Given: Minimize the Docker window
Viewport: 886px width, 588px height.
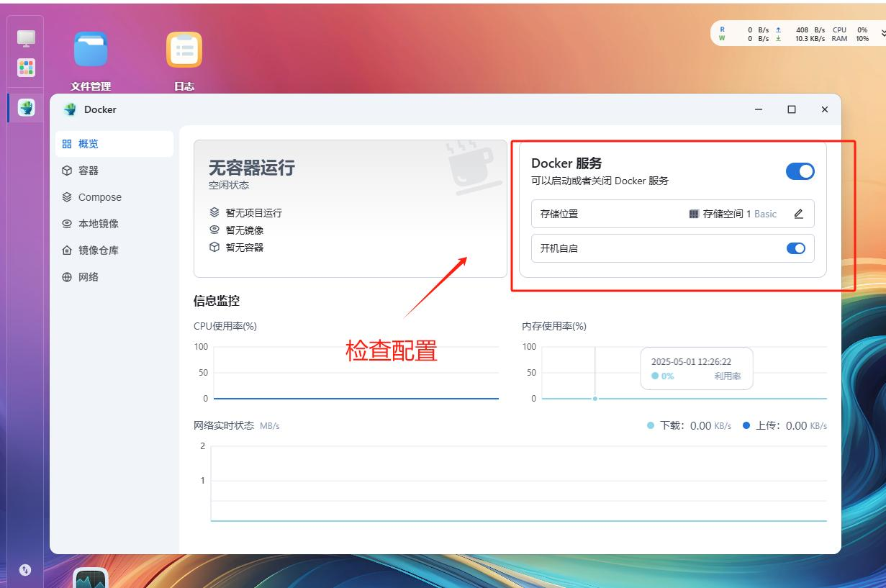Looking at the screenshot, I should [759, 109].
